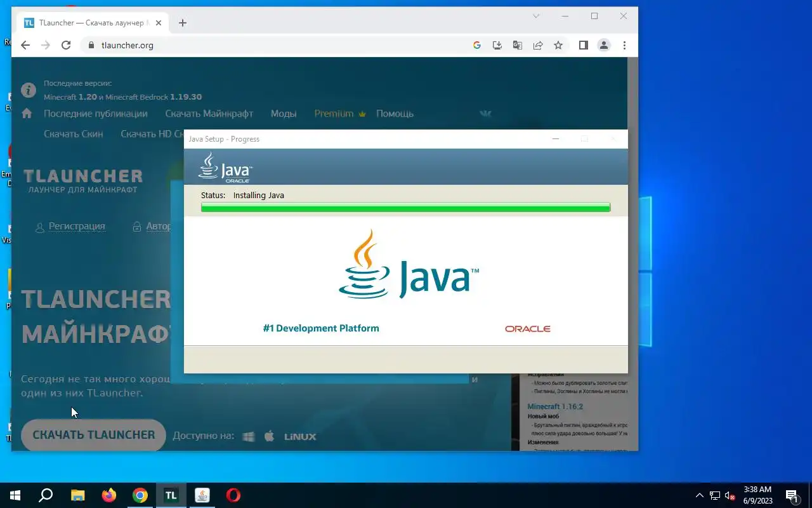
Task: Open the notification center icon
Action: 792,495
